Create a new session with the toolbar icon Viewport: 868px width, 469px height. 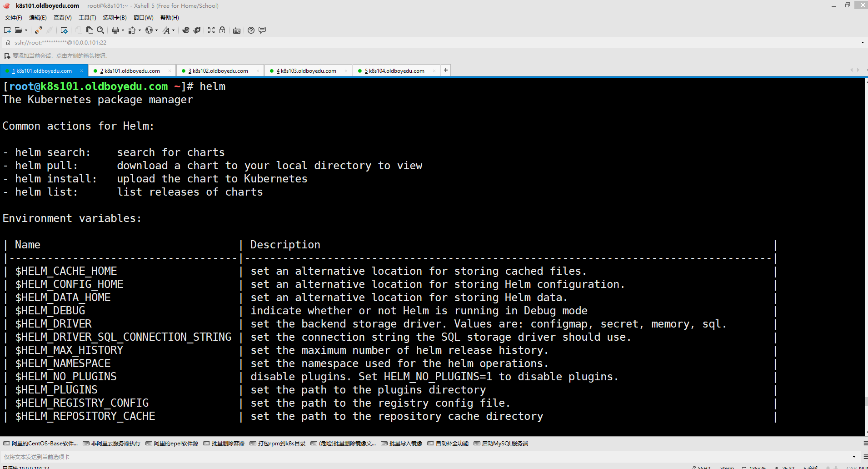pos(7,30)
